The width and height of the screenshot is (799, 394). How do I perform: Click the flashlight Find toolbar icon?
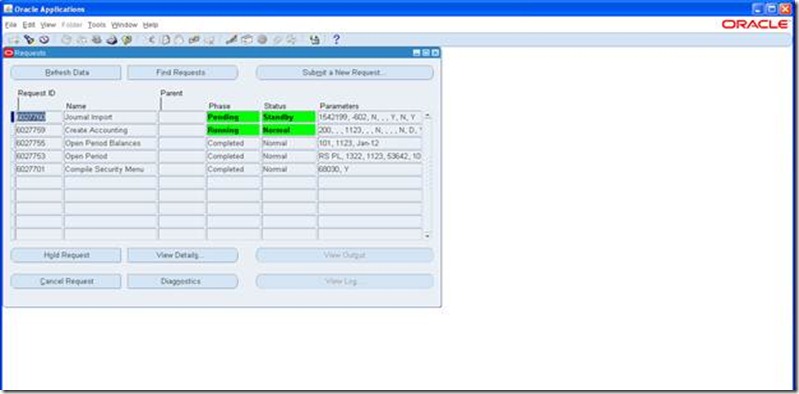[x=29, y=40]
